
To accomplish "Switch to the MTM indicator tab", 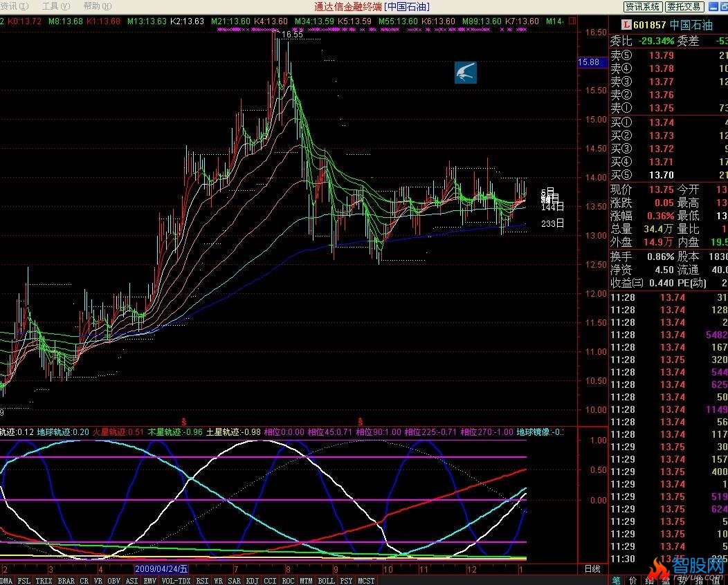I will pyautogui.click(x=306, y=580).
